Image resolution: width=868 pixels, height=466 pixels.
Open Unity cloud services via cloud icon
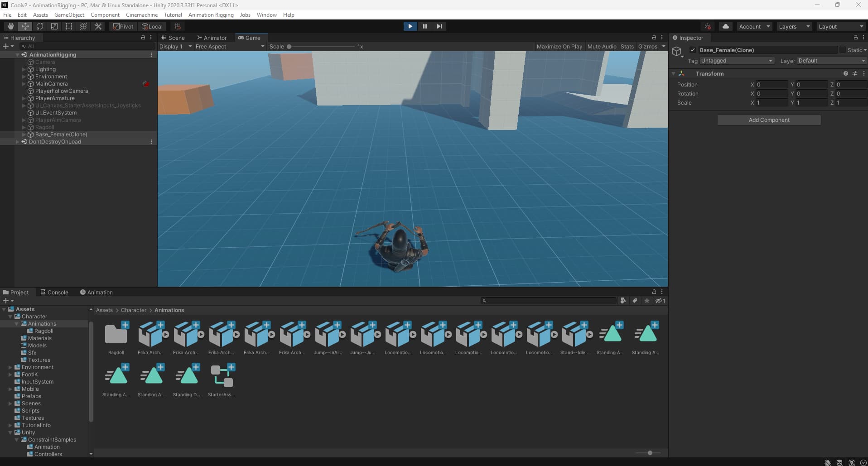[726, 26]
